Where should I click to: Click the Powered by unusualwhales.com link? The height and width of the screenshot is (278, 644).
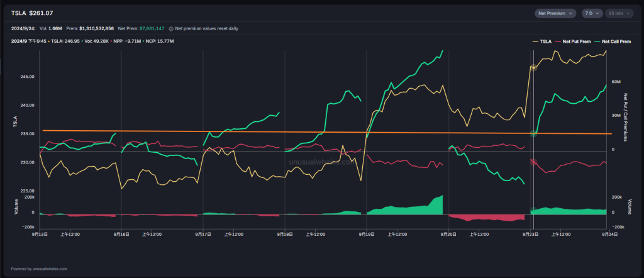coord(39,269)
